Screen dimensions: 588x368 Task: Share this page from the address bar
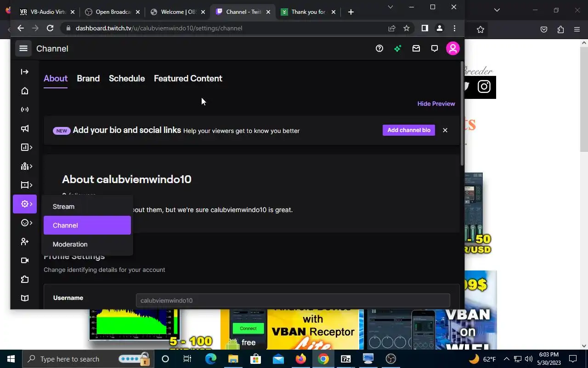coord(392,28)
